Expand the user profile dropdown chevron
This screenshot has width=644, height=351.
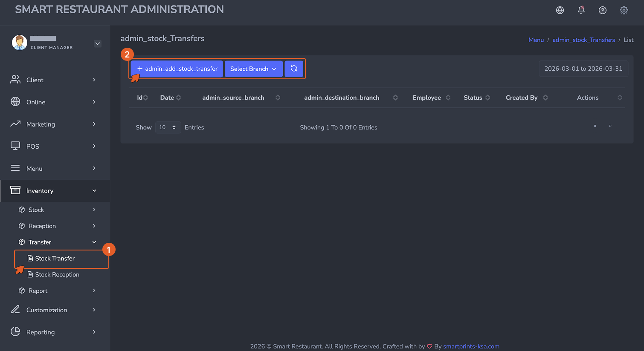point(98,43)
